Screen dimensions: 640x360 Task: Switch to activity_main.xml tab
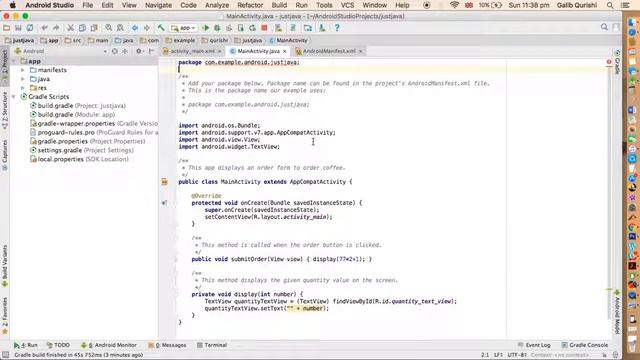pyautogui.click(x=192, y=51)
